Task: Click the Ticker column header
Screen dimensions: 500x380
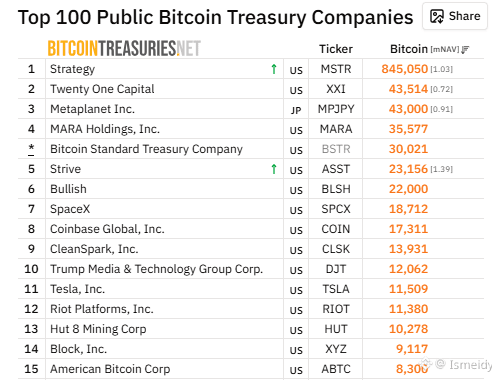Action: pyautogui.click(x=336, y=49)
